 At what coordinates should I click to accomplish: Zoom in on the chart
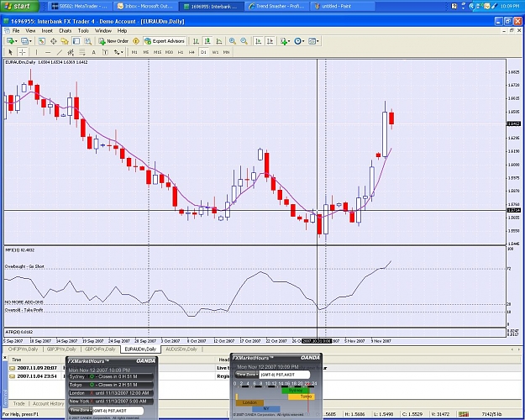233,41
